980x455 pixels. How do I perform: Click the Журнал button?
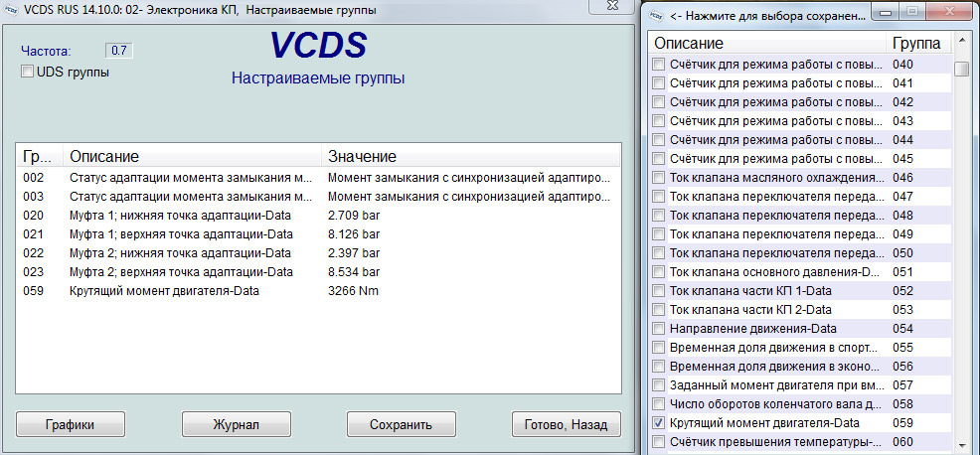point(237,424)
